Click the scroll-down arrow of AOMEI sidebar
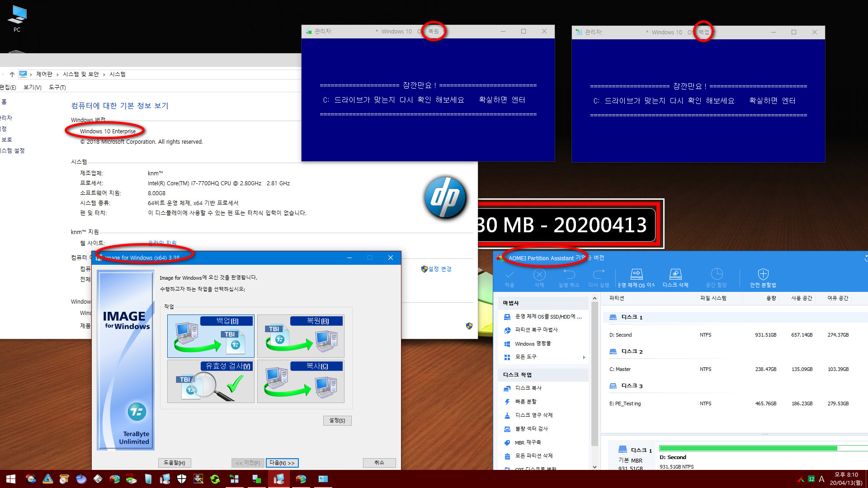The height and width of the screenshot is (488, 868). click(x=594, y=467)
